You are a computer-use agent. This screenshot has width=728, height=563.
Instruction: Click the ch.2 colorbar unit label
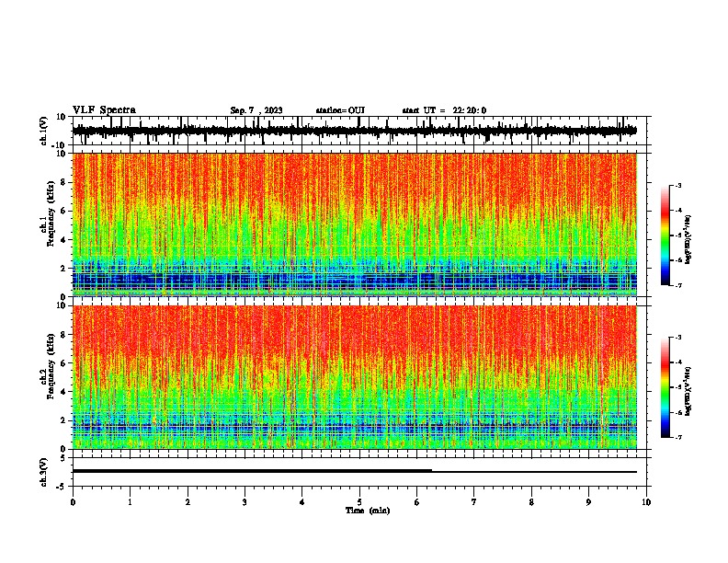(x=688, y=391)
